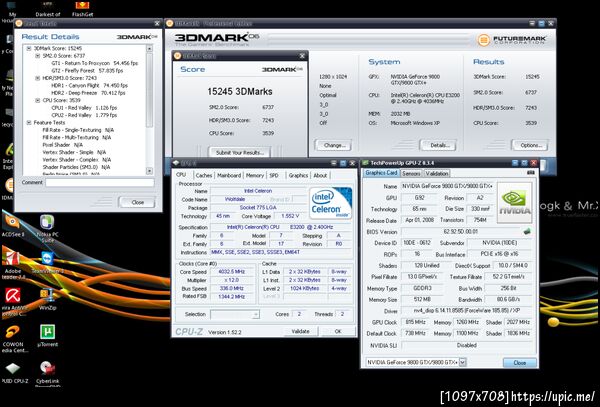
Task: Click the BIOS save chip icon in GPU-Z
Action: pos(527,231)
